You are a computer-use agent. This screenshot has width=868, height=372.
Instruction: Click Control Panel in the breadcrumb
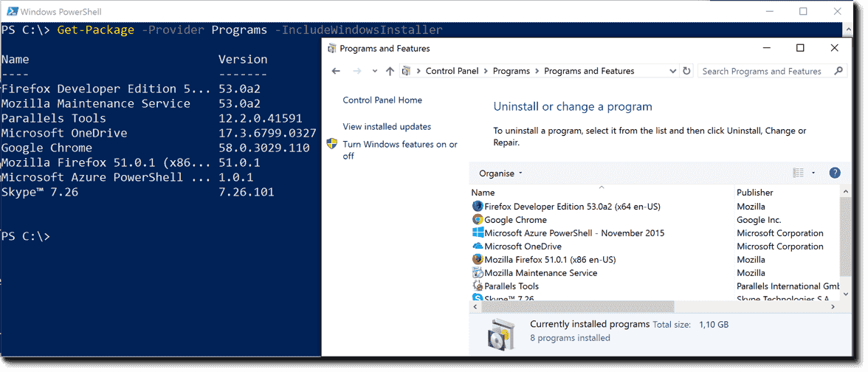coord(452,72)
